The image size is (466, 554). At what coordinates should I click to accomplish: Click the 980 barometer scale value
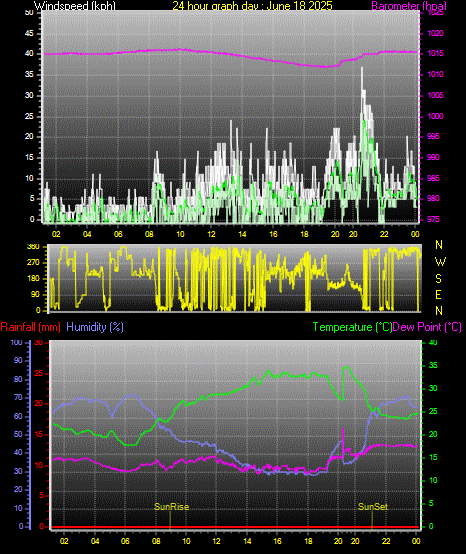click(433, 199)
